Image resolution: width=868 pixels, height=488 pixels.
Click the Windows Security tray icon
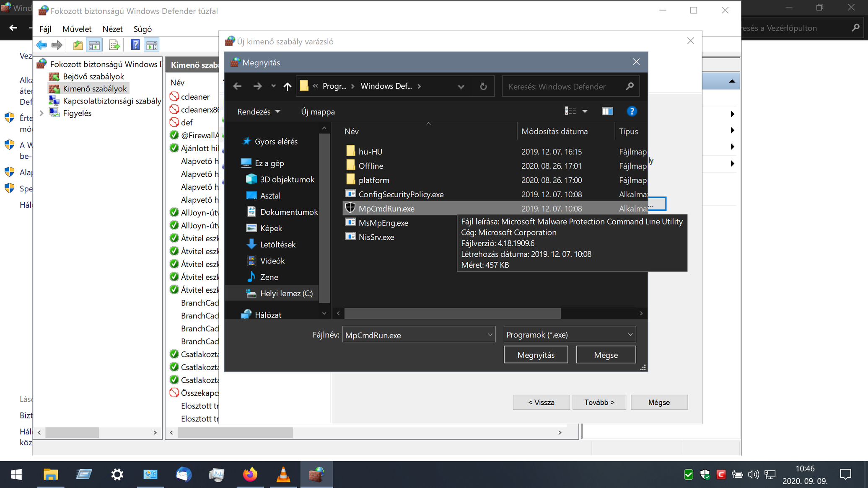point(705,475)
